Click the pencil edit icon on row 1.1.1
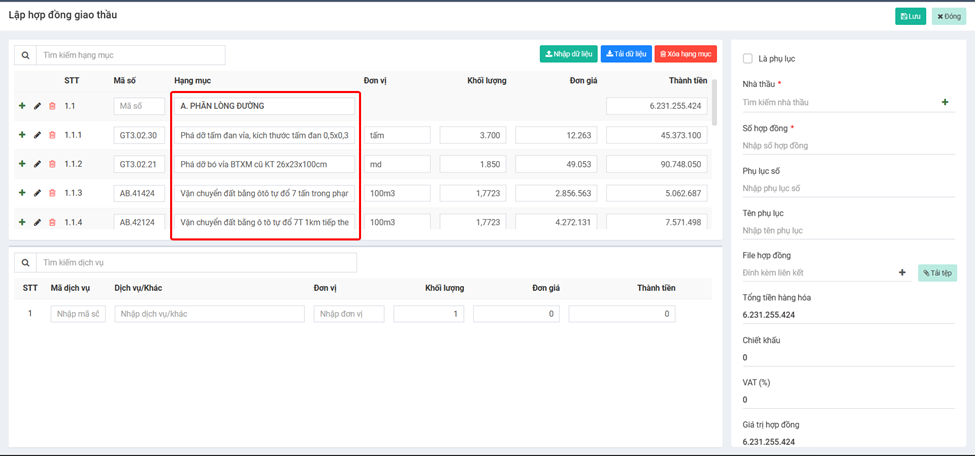975x456 pixels. click(x=38, y=135)
